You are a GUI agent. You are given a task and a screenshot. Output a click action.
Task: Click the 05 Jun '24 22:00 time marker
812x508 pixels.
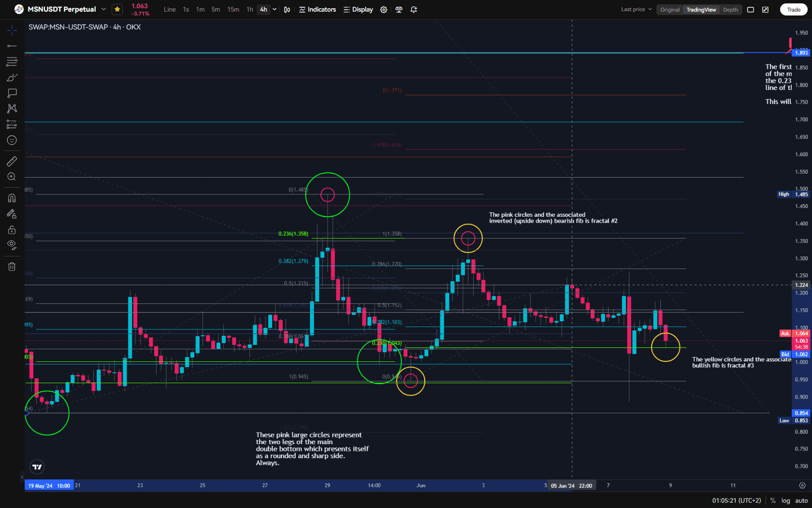click(x=571, y=486)
